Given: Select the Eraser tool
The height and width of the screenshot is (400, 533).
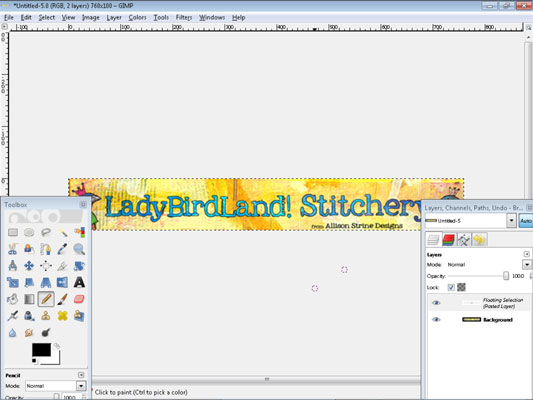Looking at the screenshot, I should [79, 299].
